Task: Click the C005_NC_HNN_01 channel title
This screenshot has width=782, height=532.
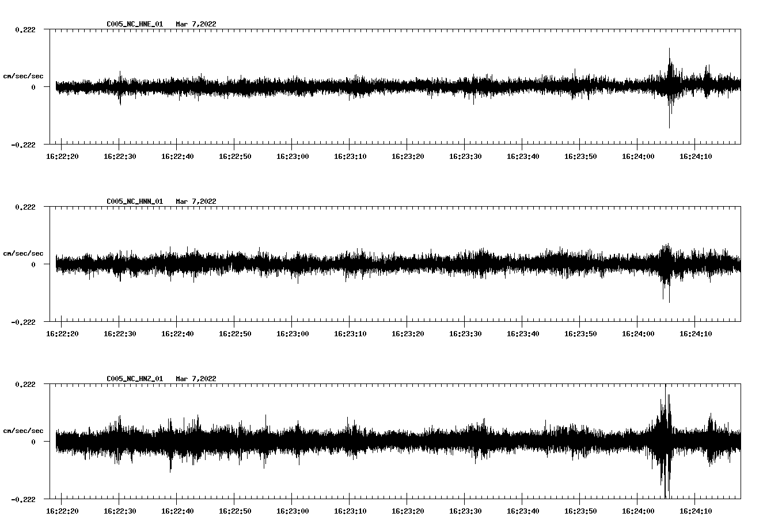Action: [x=135, y=202]
